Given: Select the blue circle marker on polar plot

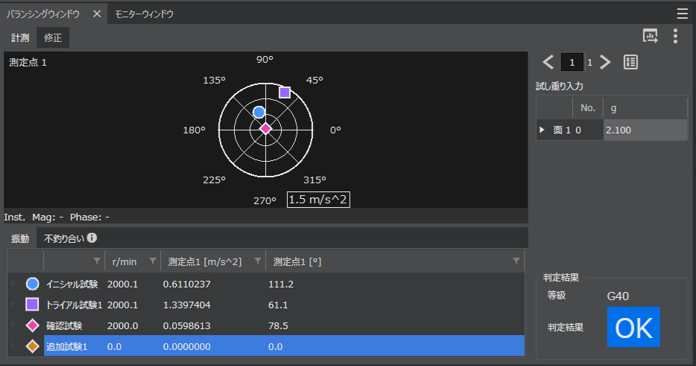Looking at the screenshot, I should tap(259, 112).
